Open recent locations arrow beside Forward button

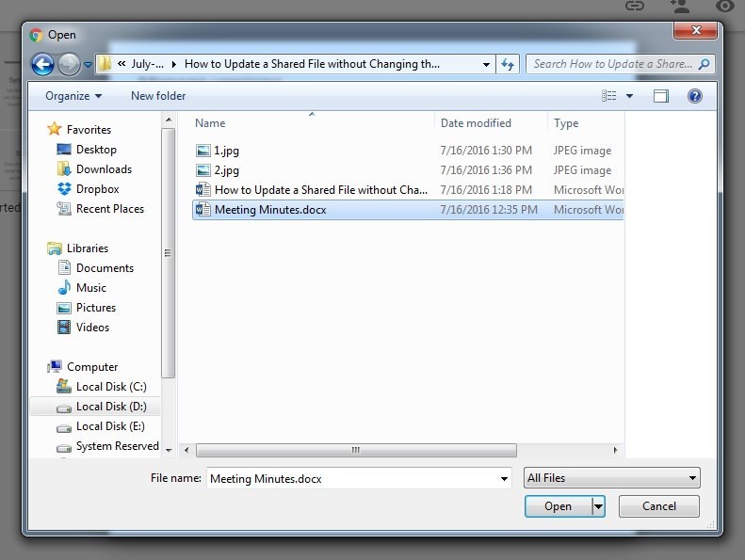coord(88,64)
